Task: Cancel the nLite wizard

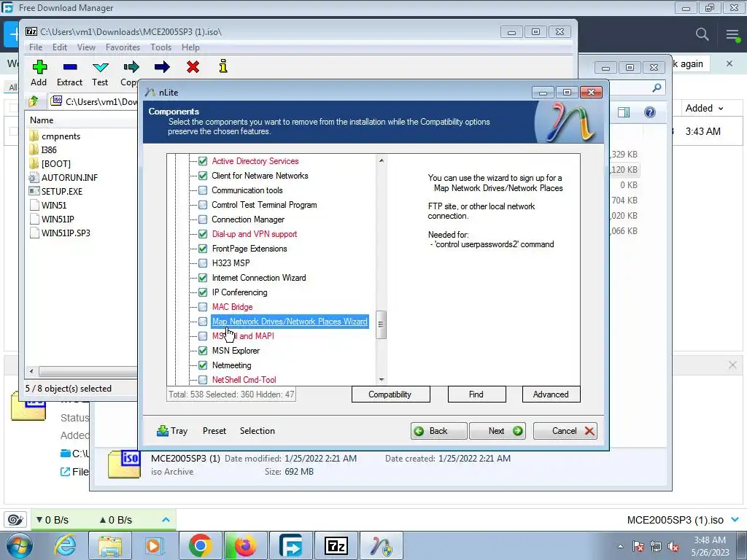Action: pyautogui.click(x=565, y=431)
